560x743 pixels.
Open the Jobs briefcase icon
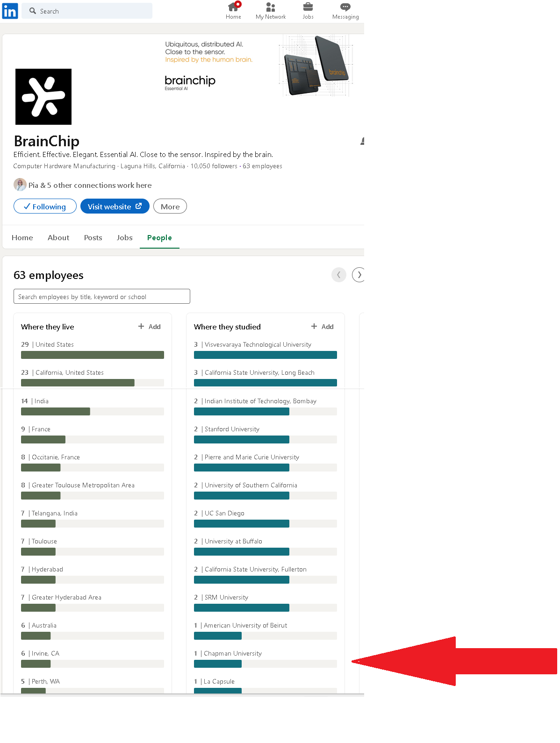308,7
